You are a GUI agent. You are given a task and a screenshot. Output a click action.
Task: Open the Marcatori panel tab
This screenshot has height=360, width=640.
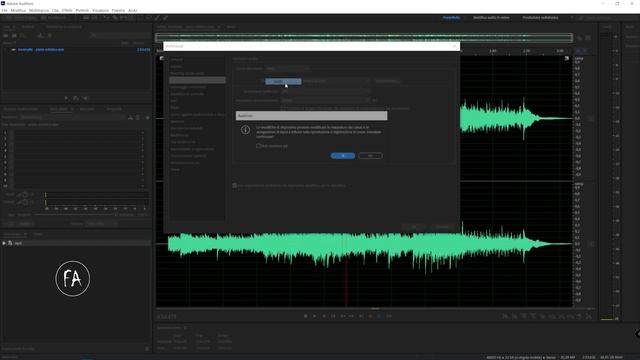click(87, 109)
